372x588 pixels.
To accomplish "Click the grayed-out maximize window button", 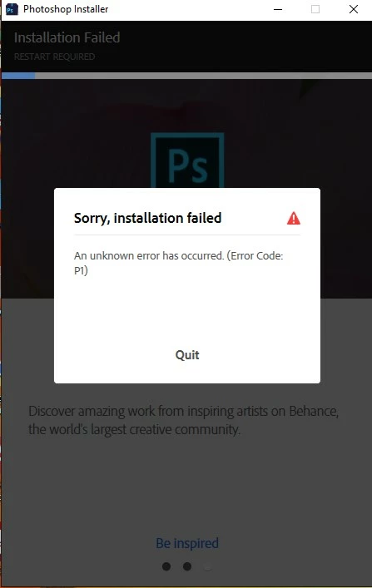I will click(x=315, y=9).
